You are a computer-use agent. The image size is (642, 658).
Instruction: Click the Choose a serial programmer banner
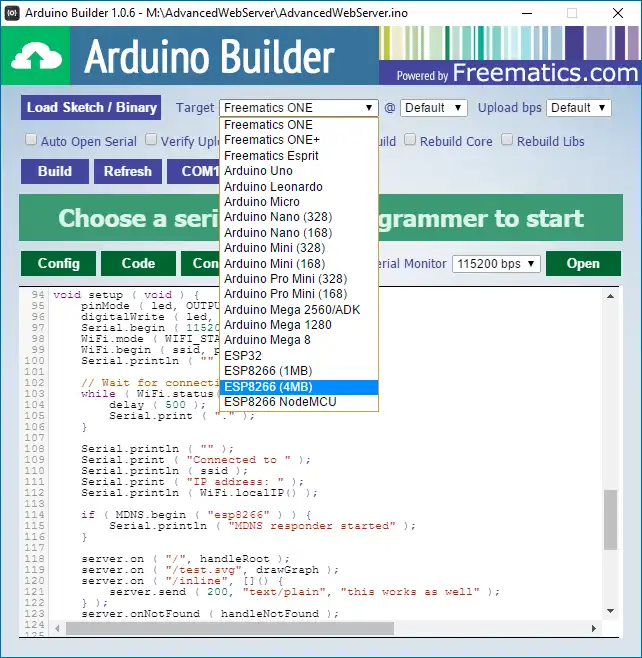pos(321,218)
